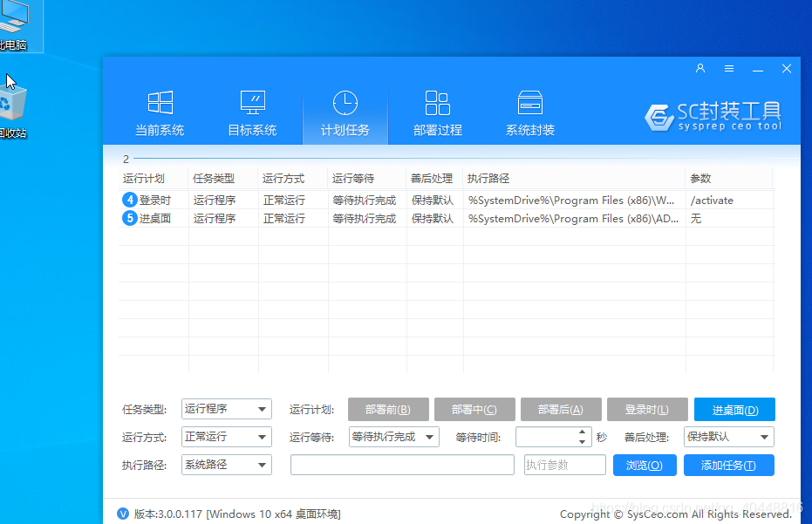Increase wait time with the stepper arrow
The width and height of the screenshot is (812, 524).
tap(583, 433)
